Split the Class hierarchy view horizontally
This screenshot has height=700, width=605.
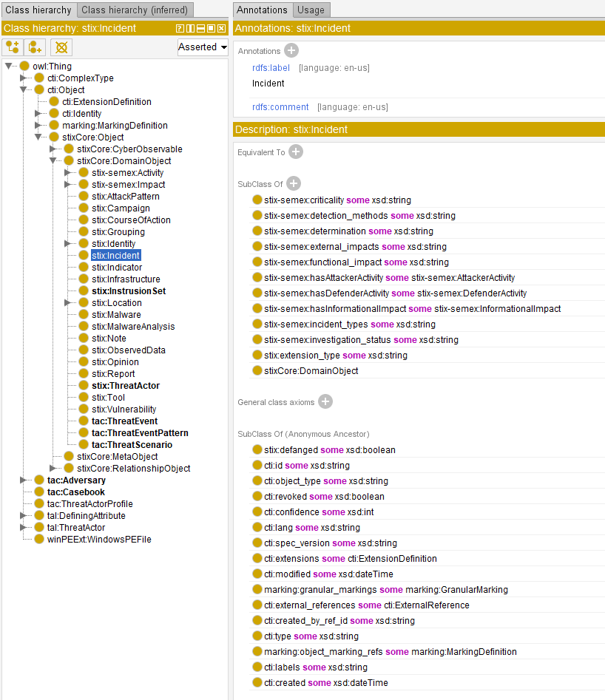(200, 28)
